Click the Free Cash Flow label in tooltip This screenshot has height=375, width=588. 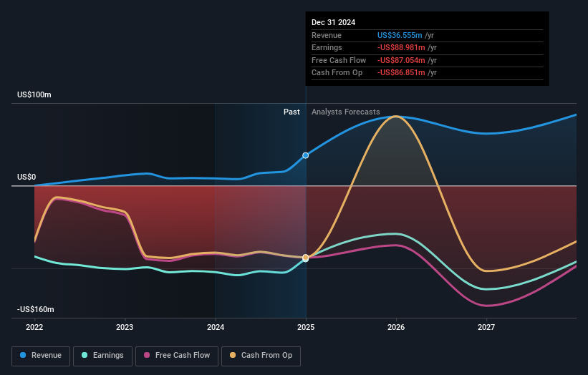[x=339, y=60]
